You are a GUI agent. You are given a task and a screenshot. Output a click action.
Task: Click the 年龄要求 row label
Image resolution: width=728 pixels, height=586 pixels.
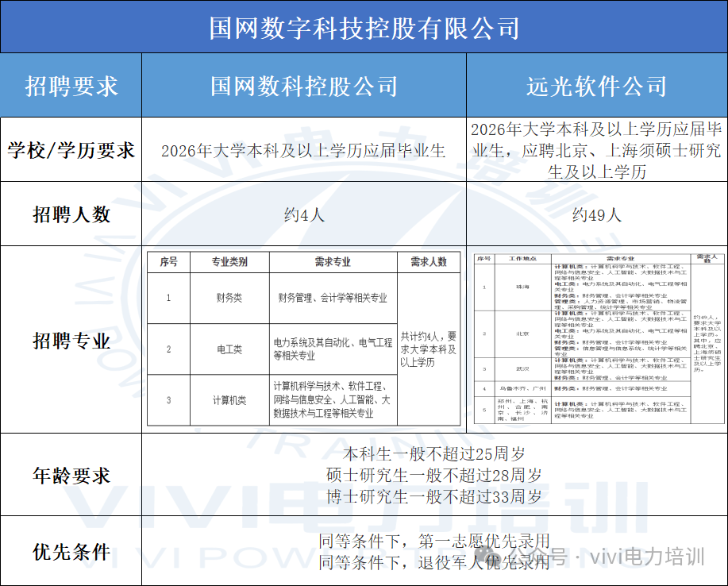point(71,476)
